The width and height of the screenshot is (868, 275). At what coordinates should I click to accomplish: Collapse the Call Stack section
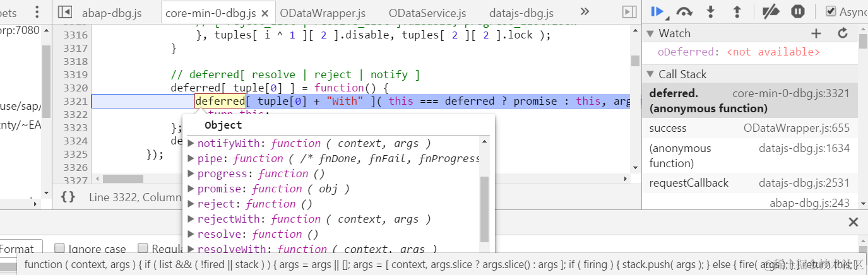(650, 74)
